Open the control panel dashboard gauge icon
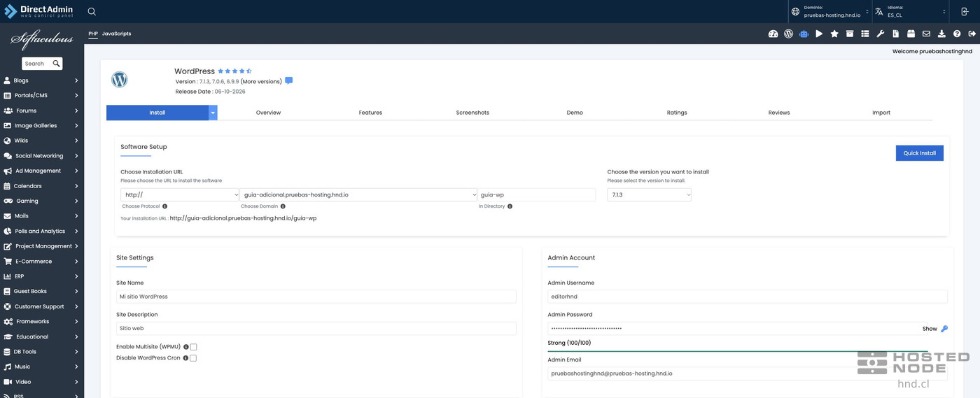The height and width of the screenshot is (398, 980). pos(773,34)
